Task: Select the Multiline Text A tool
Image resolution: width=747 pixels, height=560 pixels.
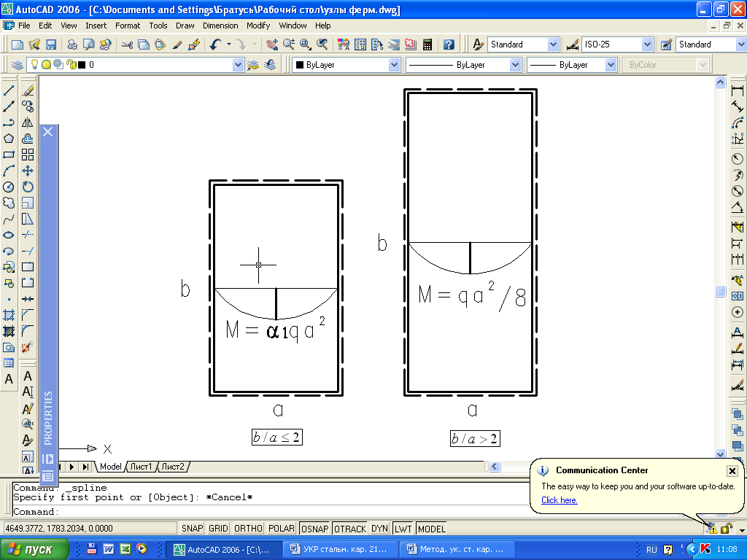Action: [x=9, y=379]
